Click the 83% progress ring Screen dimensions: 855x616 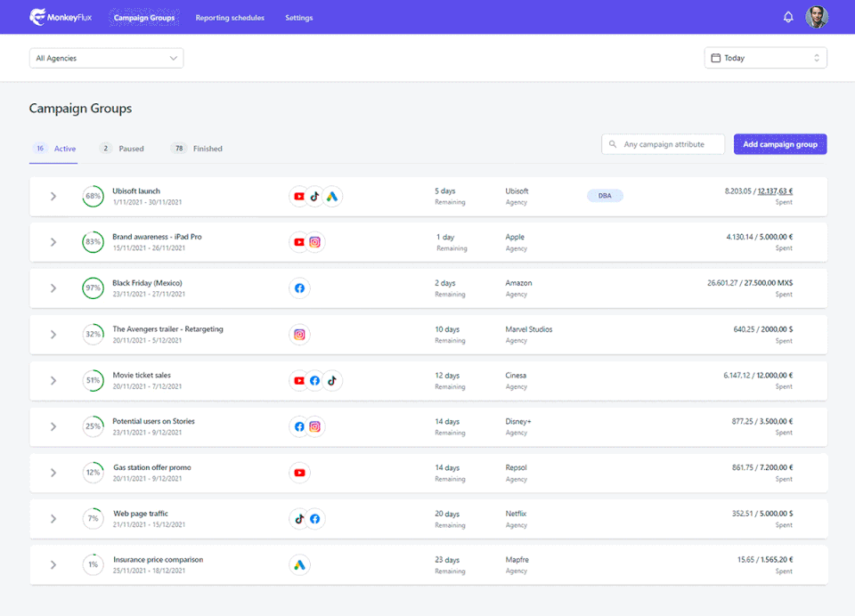[94, 242]
